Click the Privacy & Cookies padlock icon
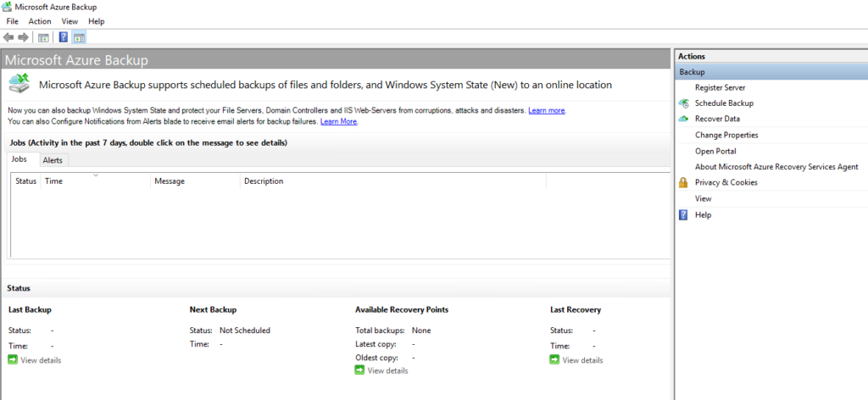The width and height of the screenshot is (868, 400). tap(684, 182)
